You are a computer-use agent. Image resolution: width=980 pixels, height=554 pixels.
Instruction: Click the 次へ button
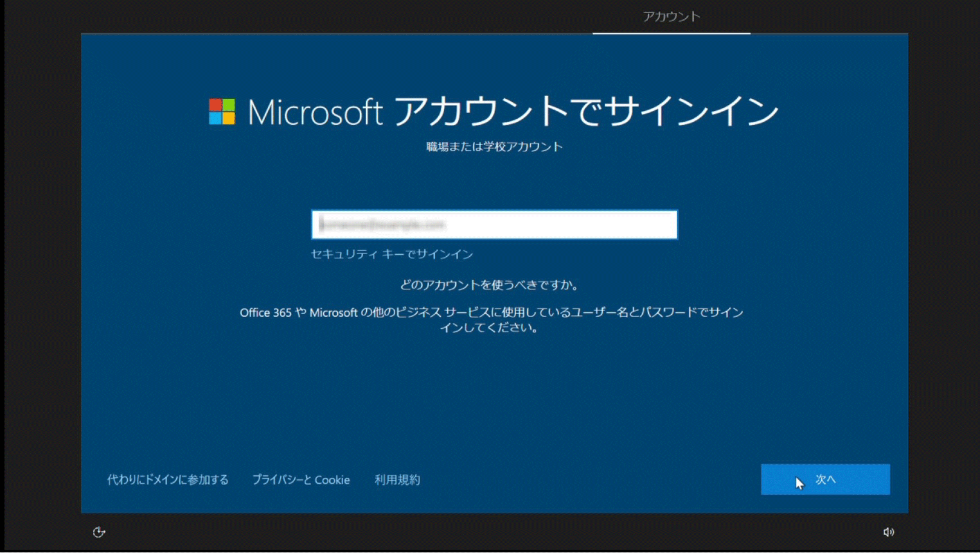click(x=825, y=479)
